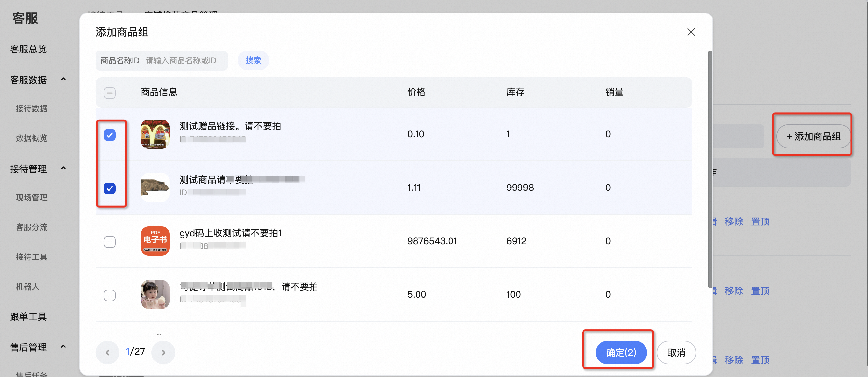Go to next page arrow in pagination
The image size is (868, 377).
point(163,352)
